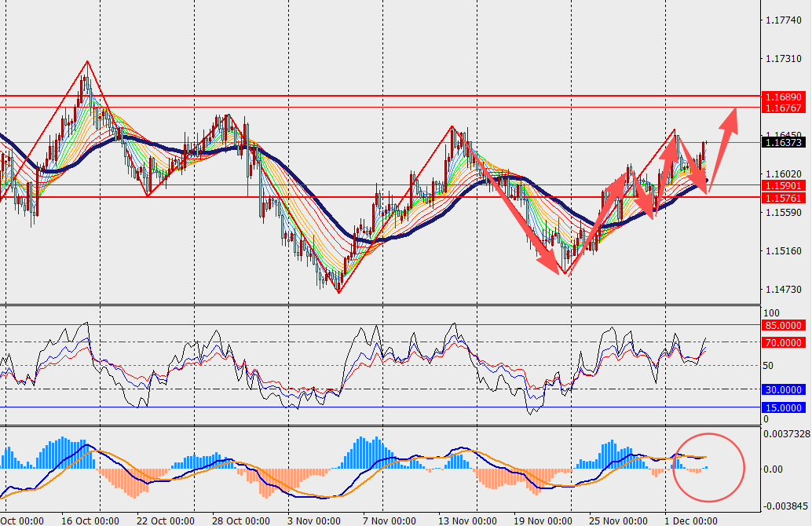Click the 1.16890 red price level label
812x526 pixels.
click(785, 97)
